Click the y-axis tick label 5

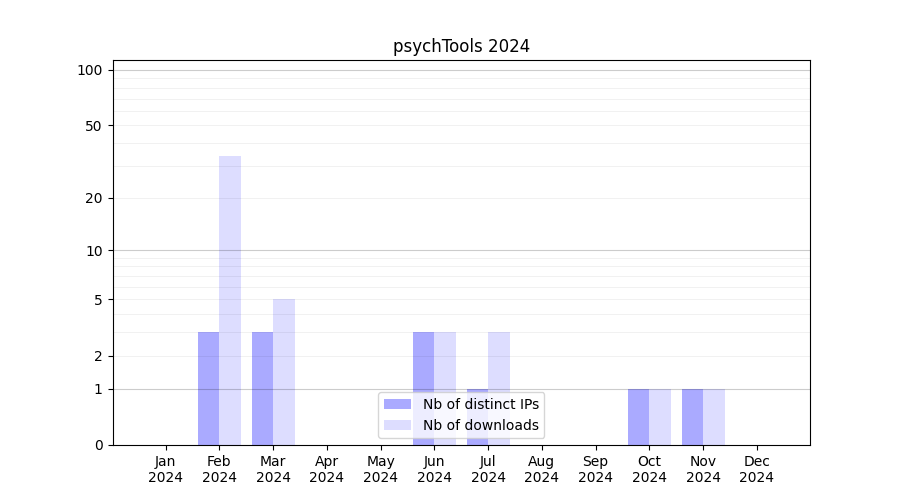(x=98, y=300)
